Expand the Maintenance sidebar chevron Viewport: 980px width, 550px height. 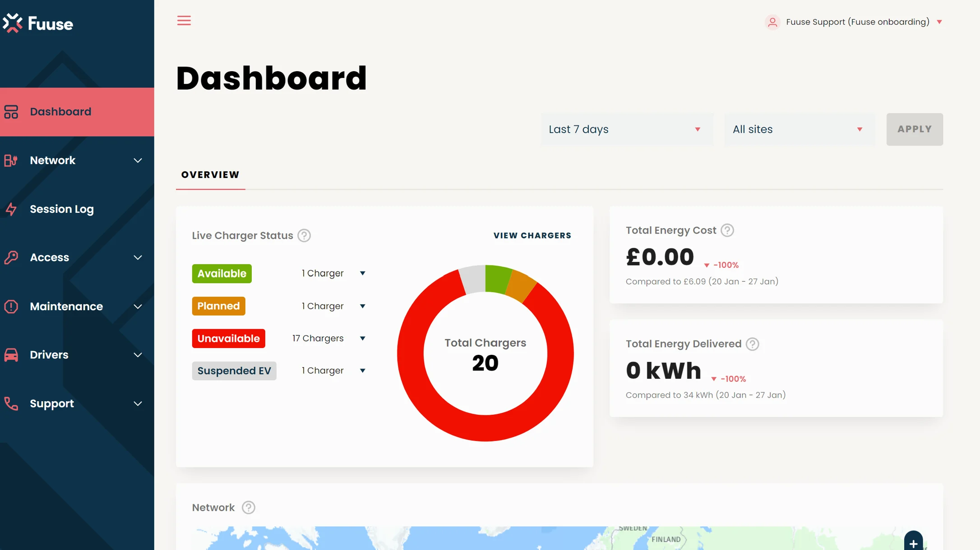click(138, 307)
